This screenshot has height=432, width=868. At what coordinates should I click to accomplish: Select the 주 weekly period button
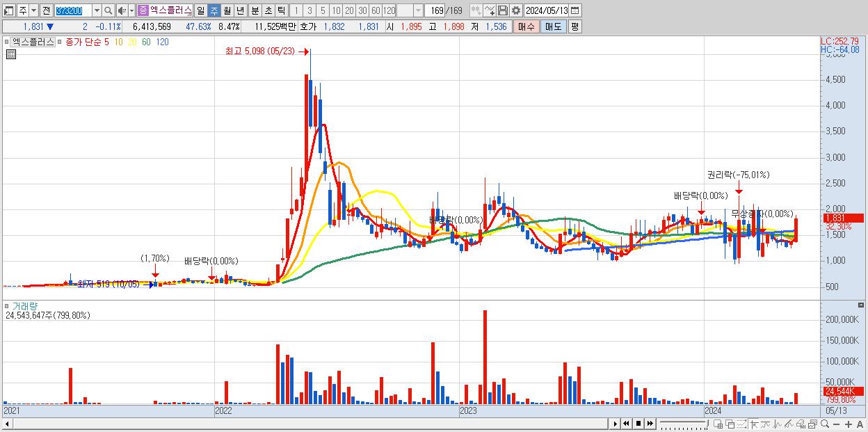(214, 10)
